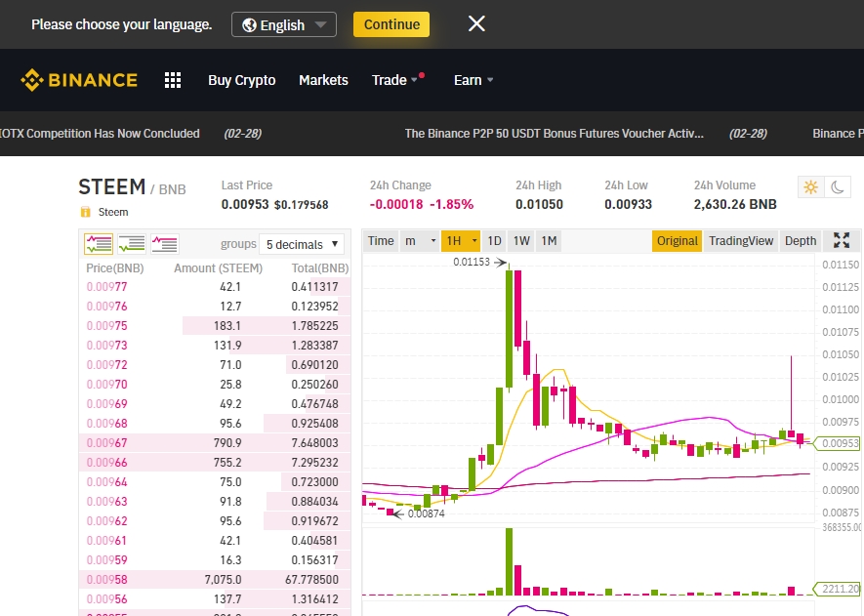Click the 7,075.0 amount cell
This screenshot has height=616, width=864.
coord(223,580)
